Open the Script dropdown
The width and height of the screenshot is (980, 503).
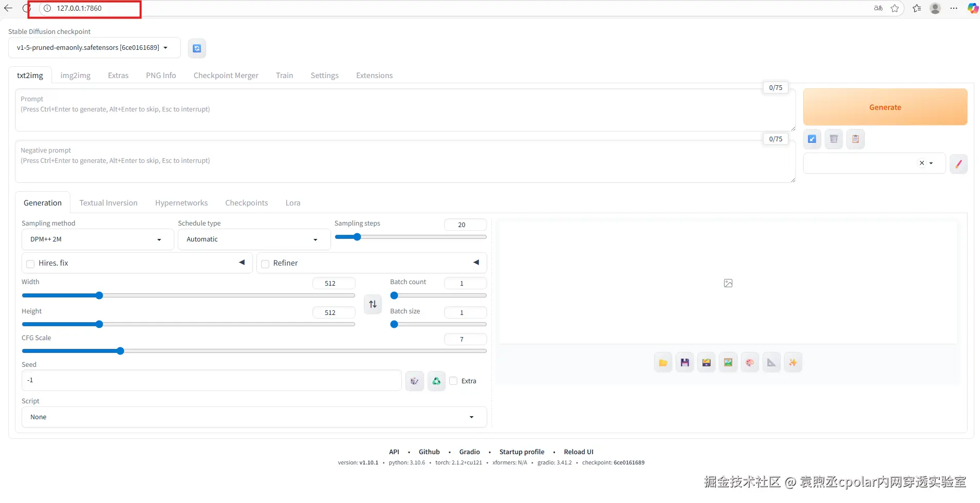pos(253,417)
